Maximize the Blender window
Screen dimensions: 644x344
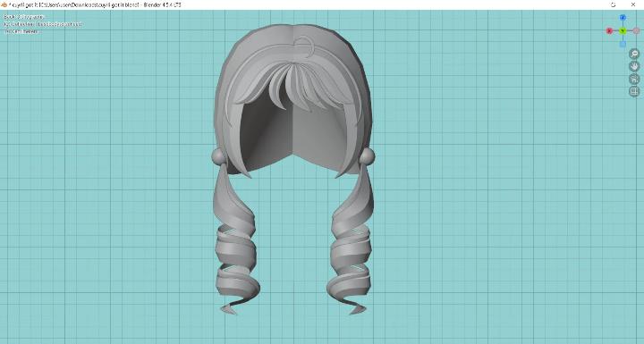tap(614, 4)
